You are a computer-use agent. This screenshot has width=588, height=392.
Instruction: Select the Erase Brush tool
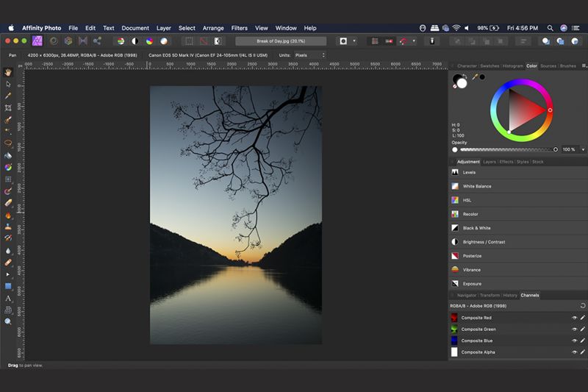8,203
